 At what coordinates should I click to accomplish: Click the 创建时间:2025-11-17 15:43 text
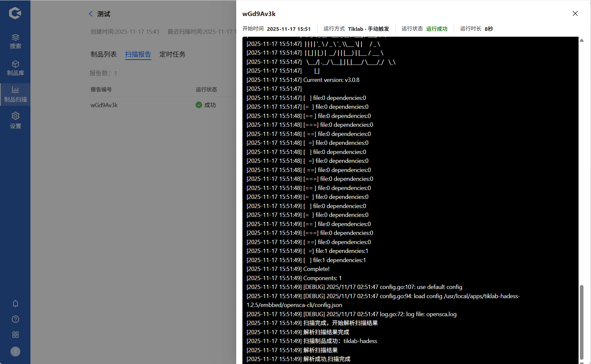pos(125,31)
